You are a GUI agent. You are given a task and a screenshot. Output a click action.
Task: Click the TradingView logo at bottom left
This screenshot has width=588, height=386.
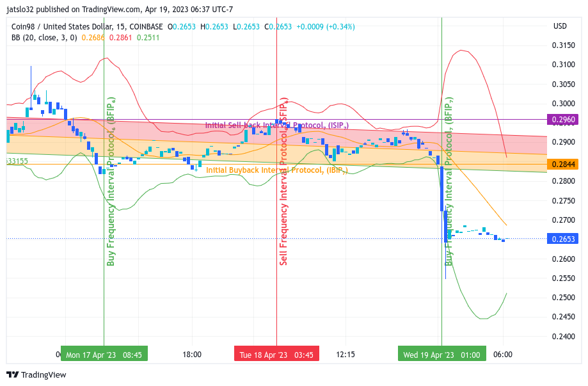[x=36, y=374]
